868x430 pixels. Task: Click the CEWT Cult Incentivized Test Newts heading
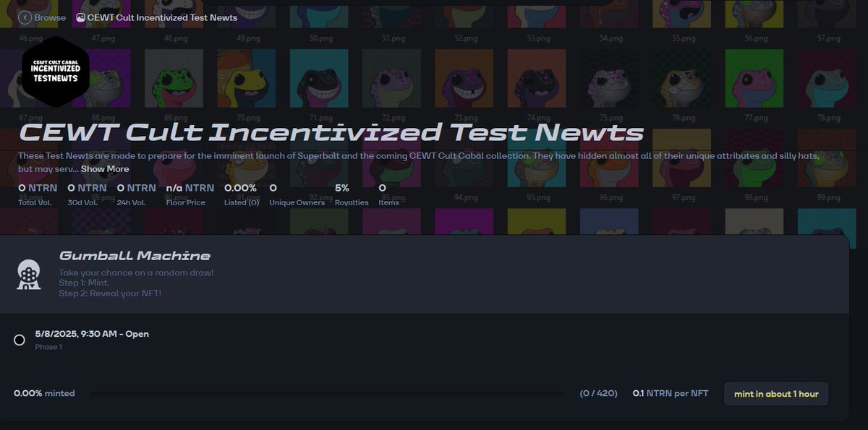330,132
